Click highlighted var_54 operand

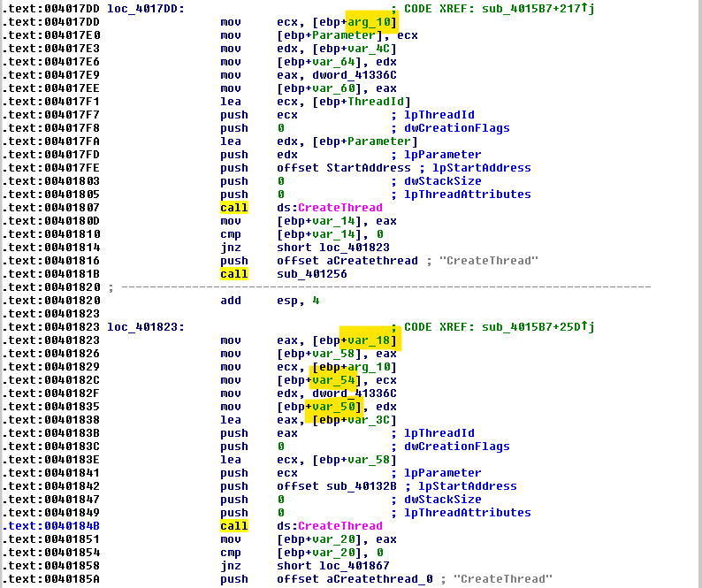pos(332,380)
